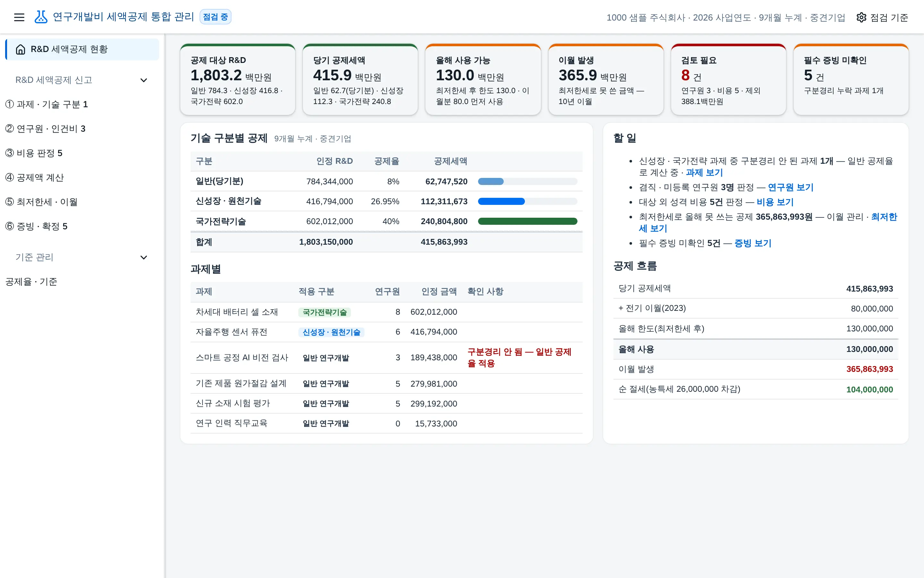Click the 신성장 · 원천기술 tag in 자율주행 row

pyautogui.click(x=331, y=332)
